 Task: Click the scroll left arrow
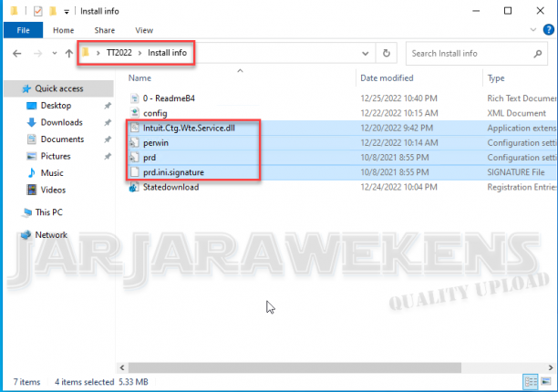pyautogui.click(x=122, y=367)
